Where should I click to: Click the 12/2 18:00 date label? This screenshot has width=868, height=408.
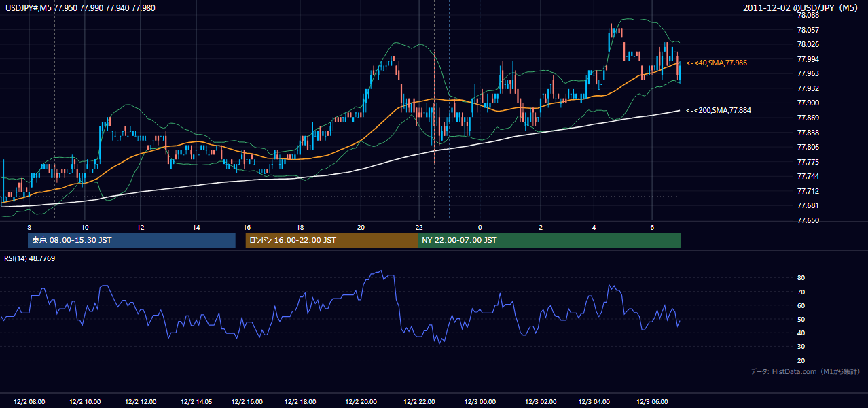click(x=300, y=402)
